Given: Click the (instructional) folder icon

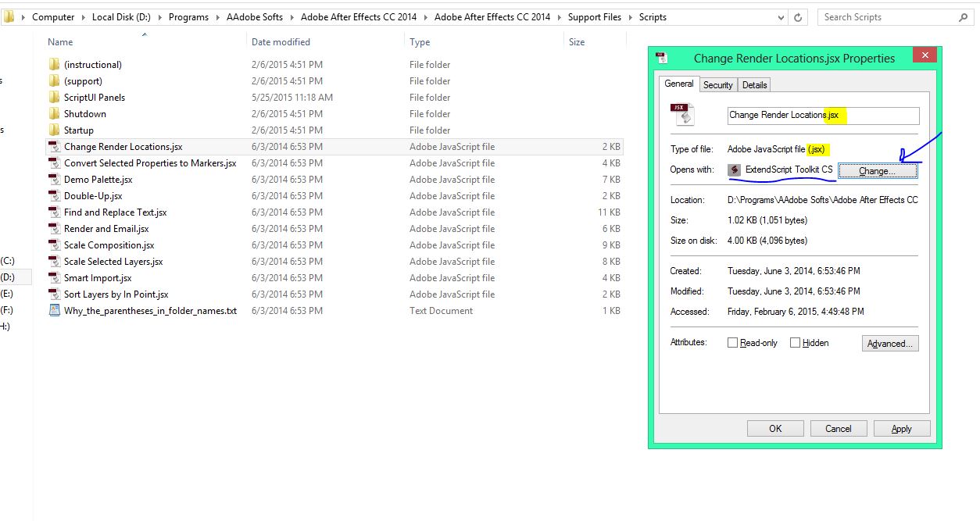Looking at the screenshot, I should pyautogui.click(x=54, y=64).
